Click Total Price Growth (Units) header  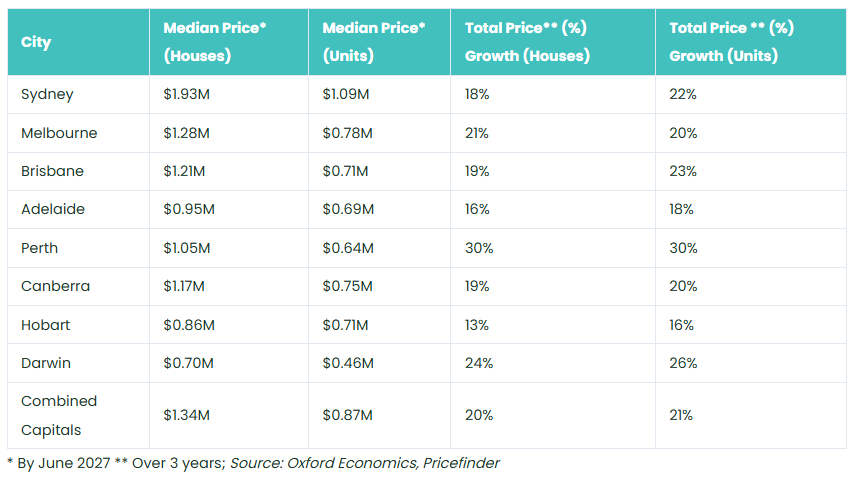click(731, 42)
